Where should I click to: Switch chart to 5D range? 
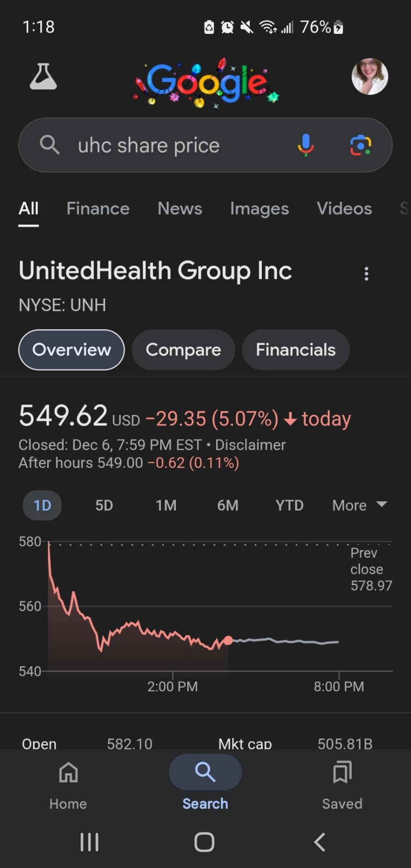click(104, 505)
